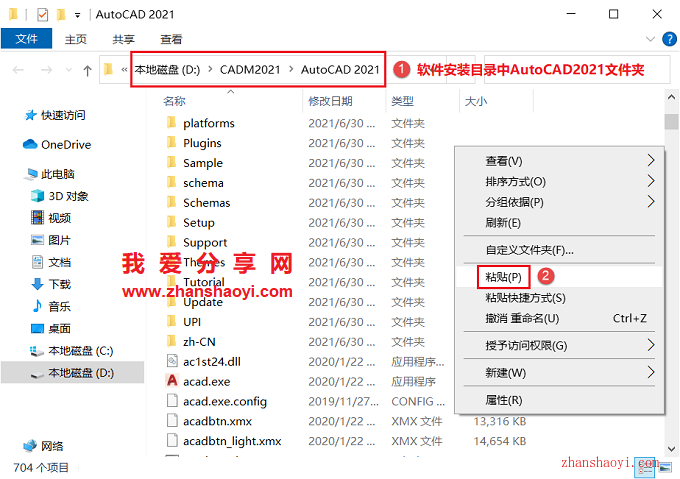The image size is (680, 479).
Task: Click the back navigation arrow
Action: pyautogui.click(x=18, y=70)
